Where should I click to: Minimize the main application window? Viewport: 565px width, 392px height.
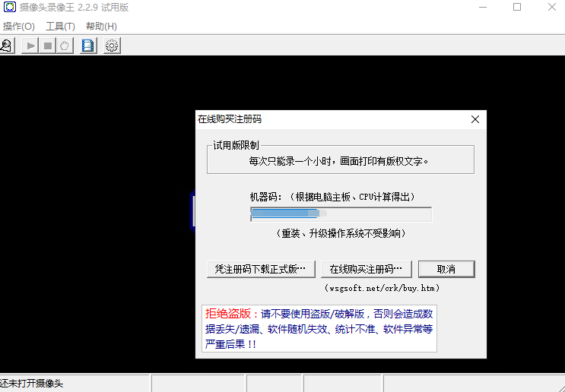[483, 7]
